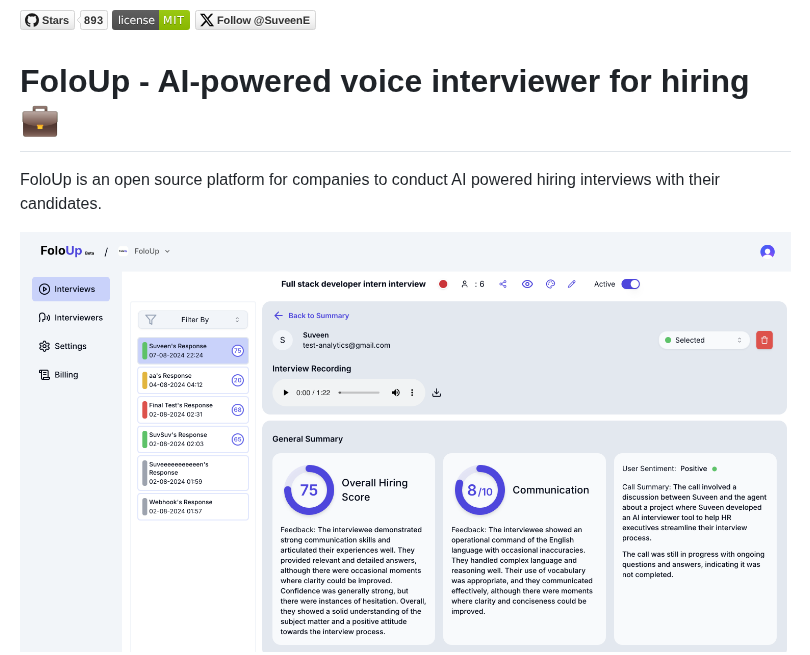Click the red color dot beside interview title
The width and height of the screenshot is (810, 655).
click(443, 284)
